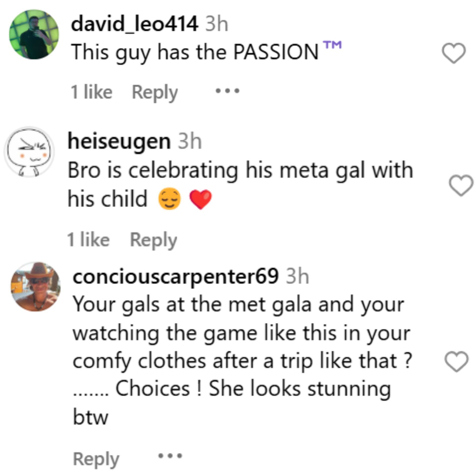Viewport: 476px width, 476px height.
Task: Visit the david_leo414 username link
Action: [x=135, y=24]
